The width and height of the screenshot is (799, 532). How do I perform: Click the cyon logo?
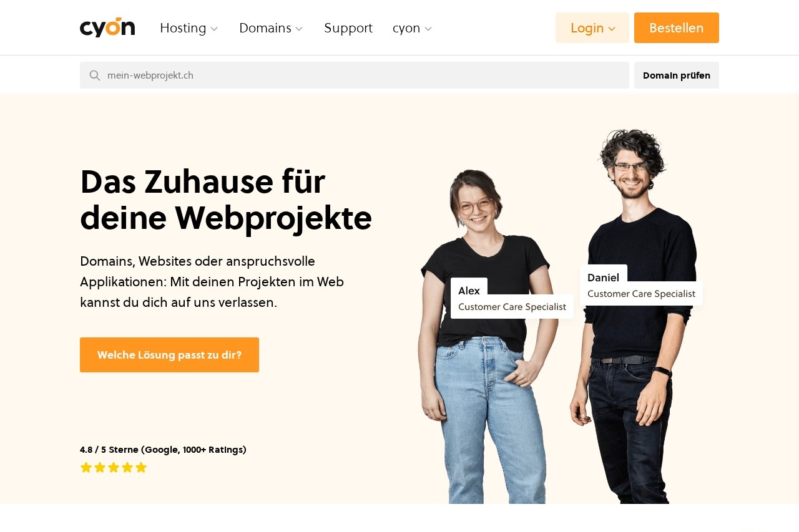tap(107, 27)
